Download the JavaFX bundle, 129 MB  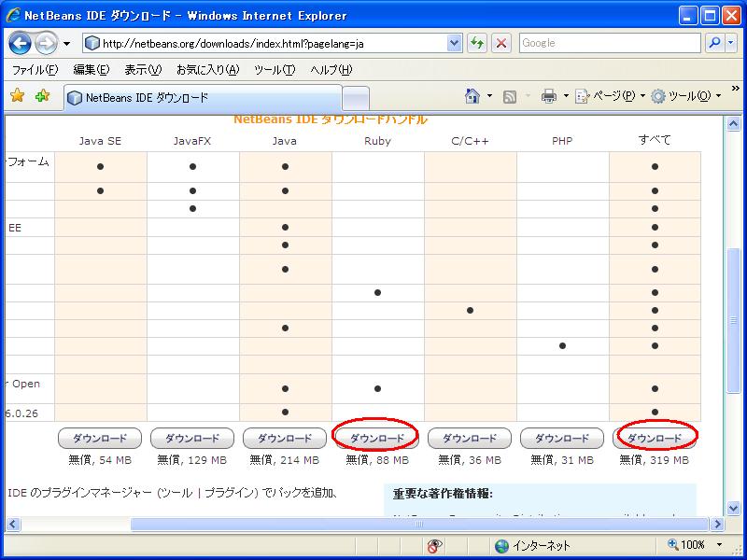pos(192,438)
